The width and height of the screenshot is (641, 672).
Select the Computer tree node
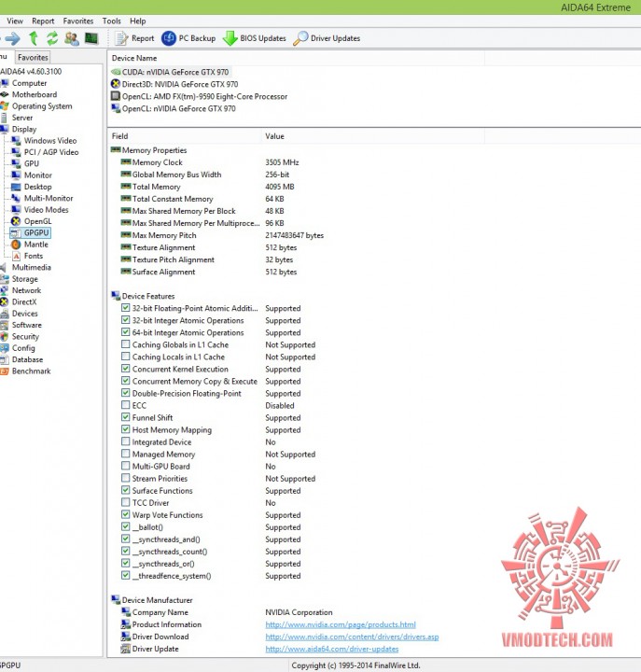coord(29,83)
